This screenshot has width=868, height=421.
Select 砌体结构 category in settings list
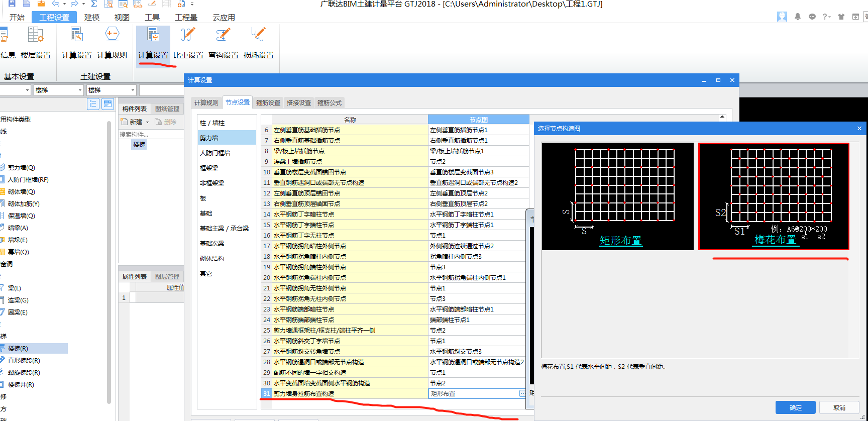[227, 258]
